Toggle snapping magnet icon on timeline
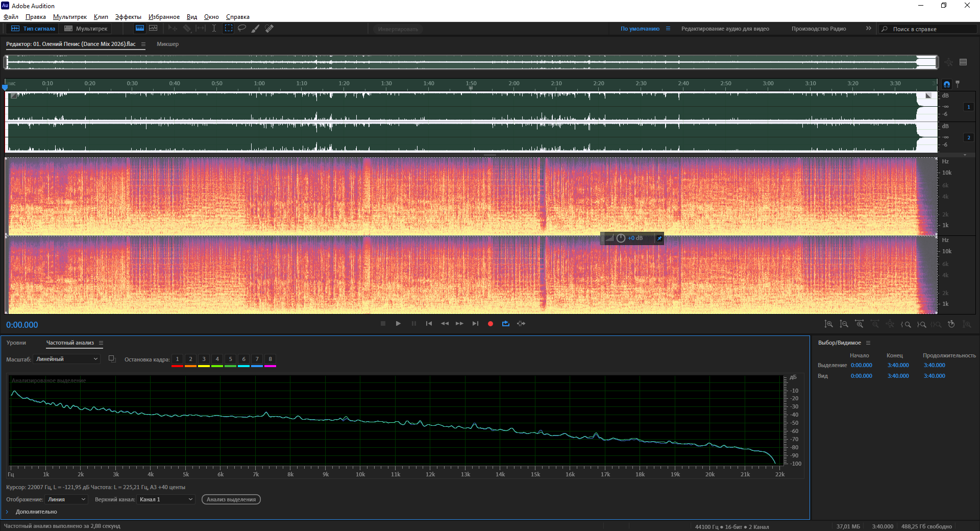Screen dimensions: 980x531 tap(947, 84)
